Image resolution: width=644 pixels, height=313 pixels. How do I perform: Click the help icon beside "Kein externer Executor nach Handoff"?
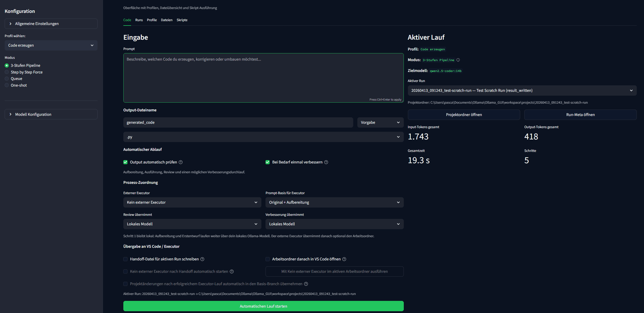pyautogui.click(x=232, y=271)
